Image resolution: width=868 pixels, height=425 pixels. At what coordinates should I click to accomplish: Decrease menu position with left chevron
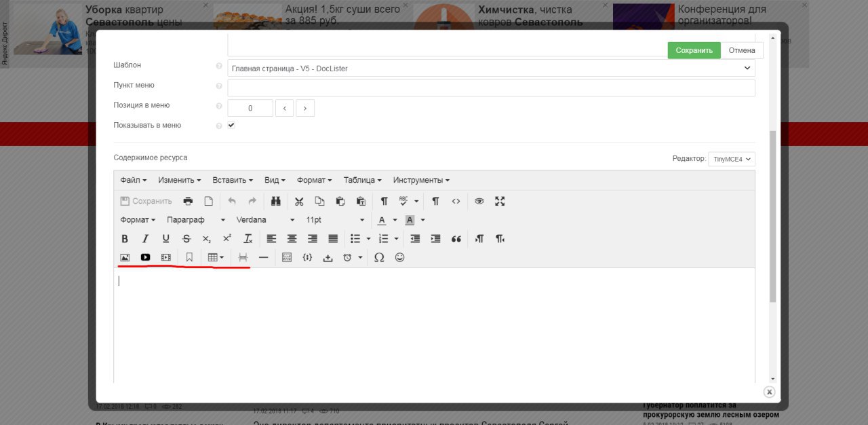click(285, 108)
